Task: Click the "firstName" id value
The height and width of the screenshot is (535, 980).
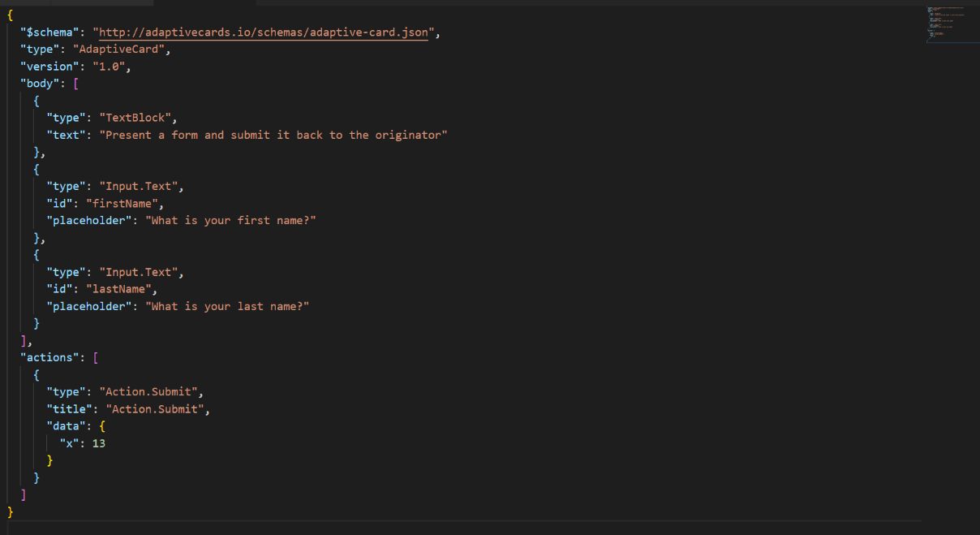Action: 122,203
